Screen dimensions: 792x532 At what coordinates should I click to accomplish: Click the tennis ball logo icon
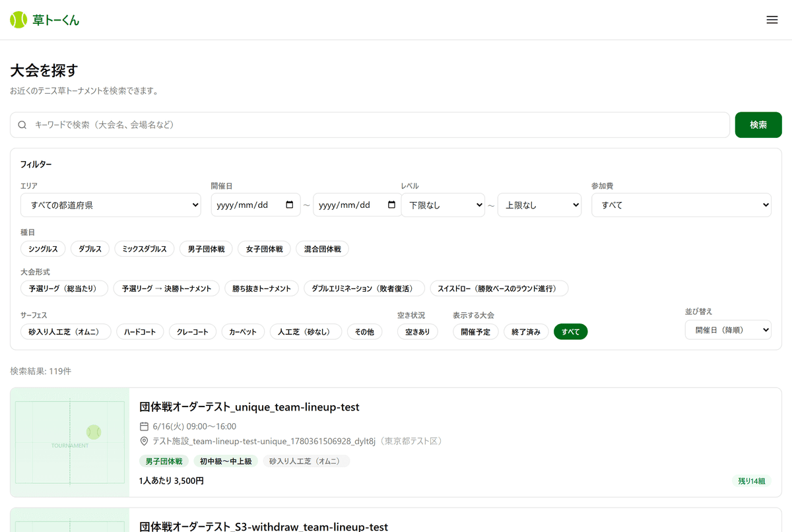(18, 20)
